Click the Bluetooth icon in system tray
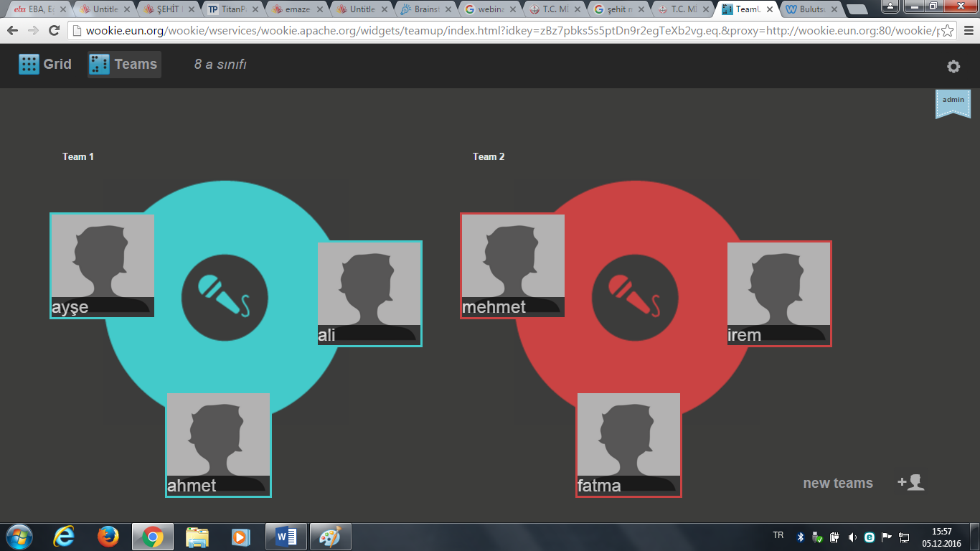The width and height of the screenshot is (980, 551). pos(798,536)
